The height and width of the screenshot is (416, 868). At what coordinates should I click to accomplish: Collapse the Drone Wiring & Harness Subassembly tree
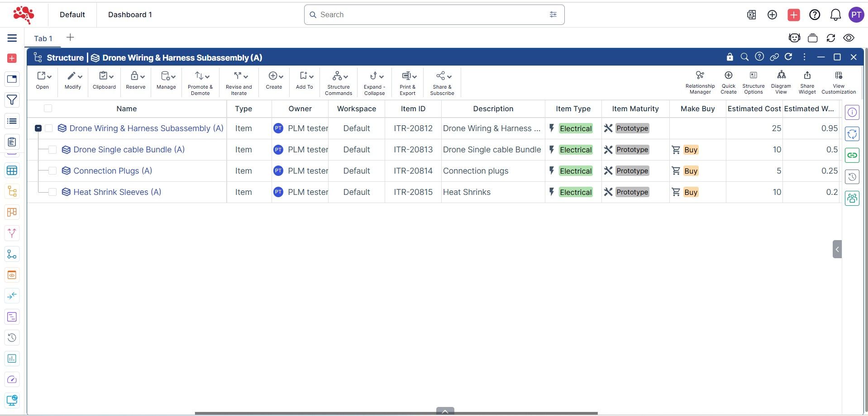coord(38,128)
